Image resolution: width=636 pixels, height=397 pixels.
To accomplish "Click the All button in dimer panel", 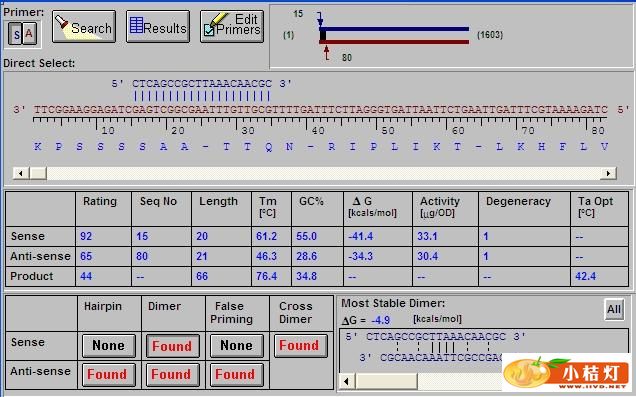I will pos(614,309).
